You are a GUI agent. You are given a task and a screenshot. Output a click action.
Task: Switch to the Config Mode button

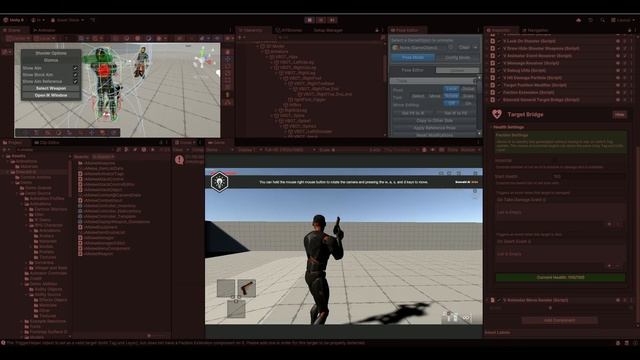(x=457, y=58)
